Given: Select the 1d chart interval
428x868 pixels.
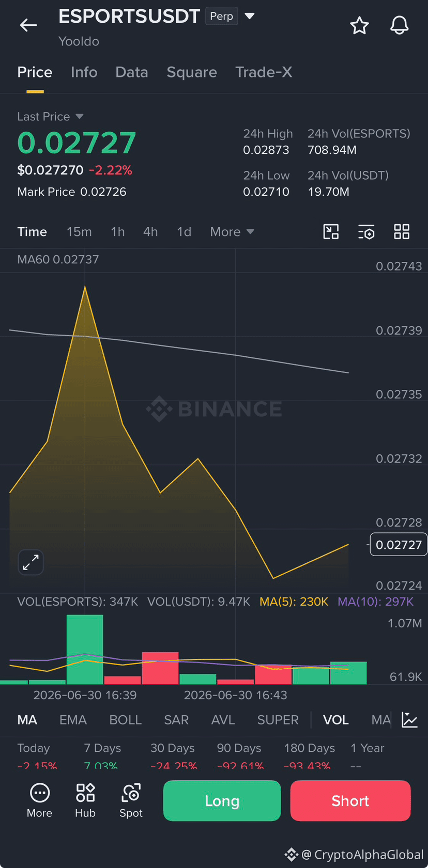Looking at the screenshot, I should 184,232.
